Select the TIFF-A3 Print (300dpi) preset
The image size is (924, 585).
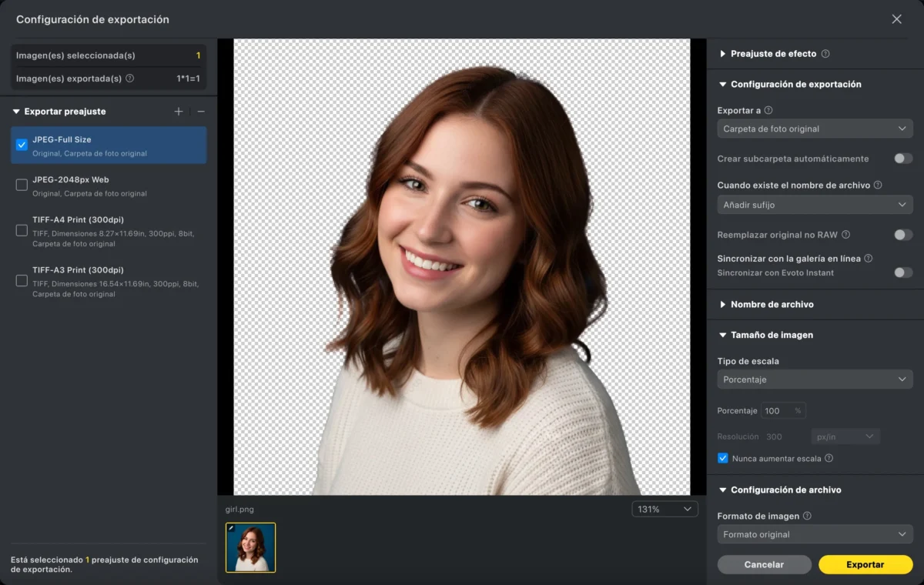22,281
